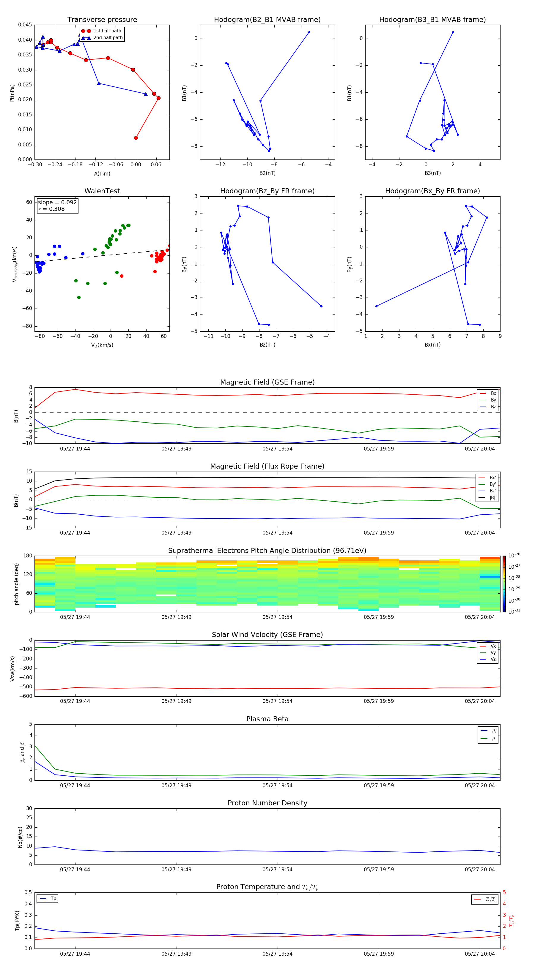Click 'pitch angle (deg)' y-axis label
The width and height of the screenshot is (535, 980).
(x=16, y=584)
